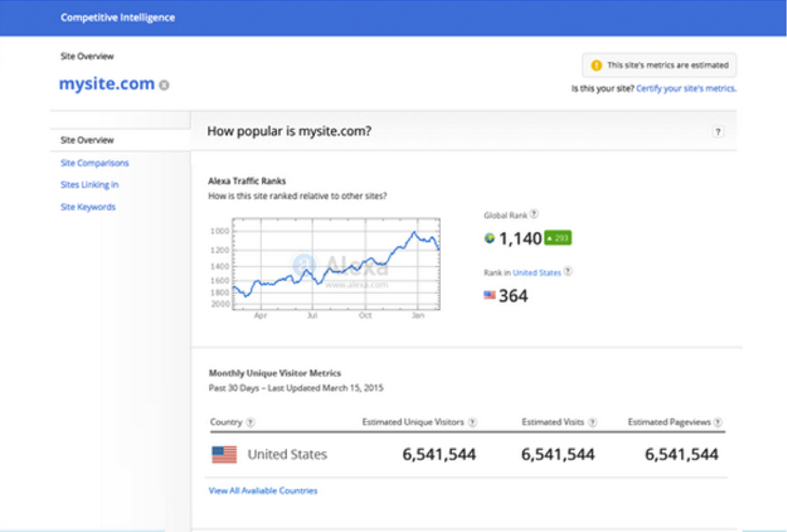Viewport: 787px width, 532px height.
Task: Open help icon in the How popular header
Action: pos(717,132)
